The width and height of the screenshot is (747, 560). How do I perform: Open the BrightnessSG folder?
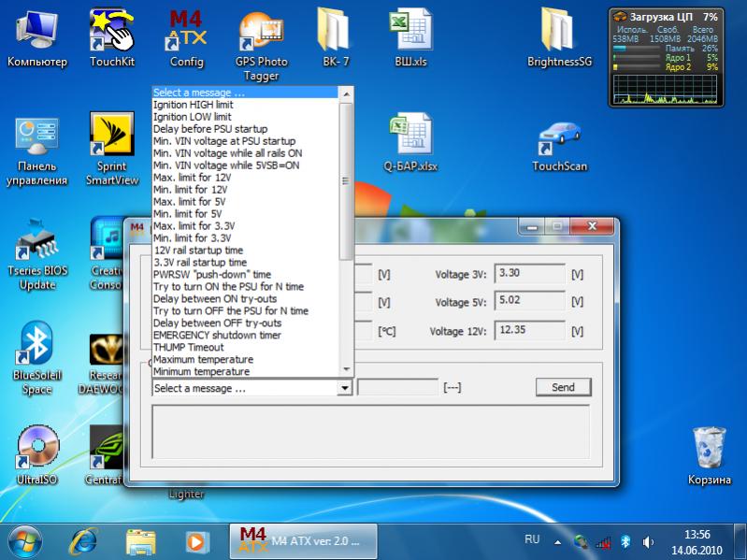(x=559, y=34)
